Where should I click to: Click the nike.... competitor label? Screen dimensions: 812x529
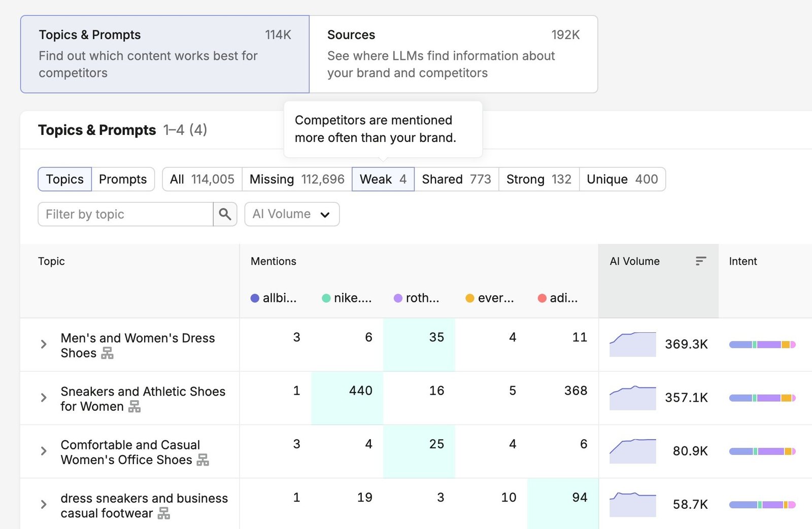click(x=353, y=298)
